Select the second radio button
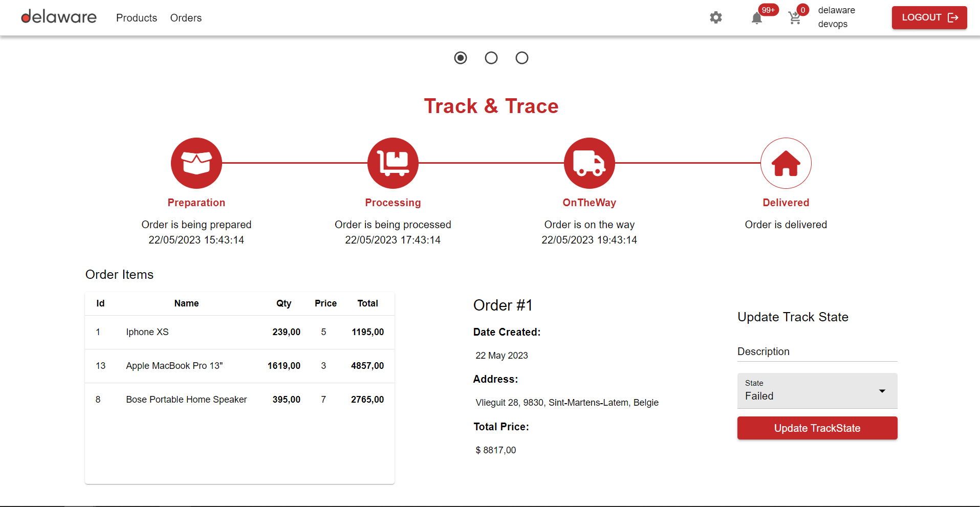 point(491,58)
